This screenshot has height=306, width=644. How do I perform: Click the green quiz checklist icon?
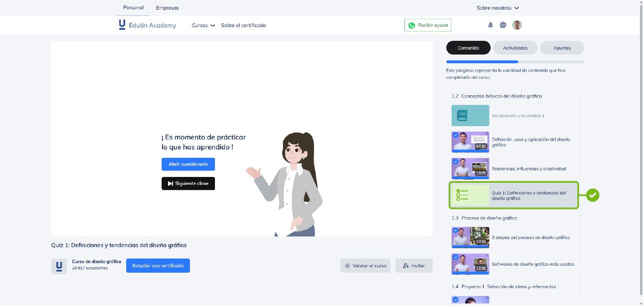462,195
